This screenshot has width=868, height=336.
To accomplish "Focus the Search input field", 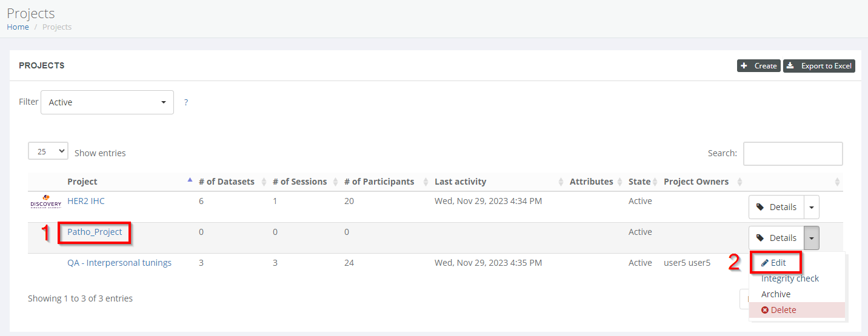I will [792, 154].
